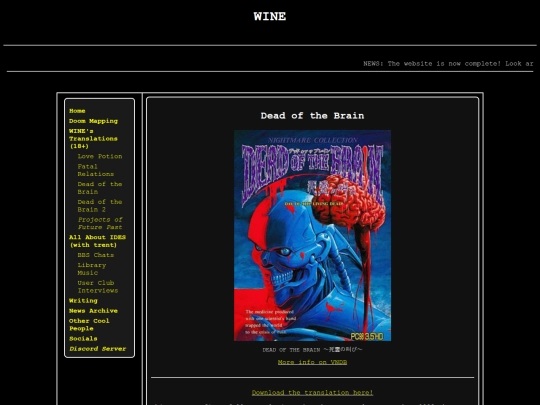
Task: Click the cover caption with Japanese subtitle
Action: [312, 350]
